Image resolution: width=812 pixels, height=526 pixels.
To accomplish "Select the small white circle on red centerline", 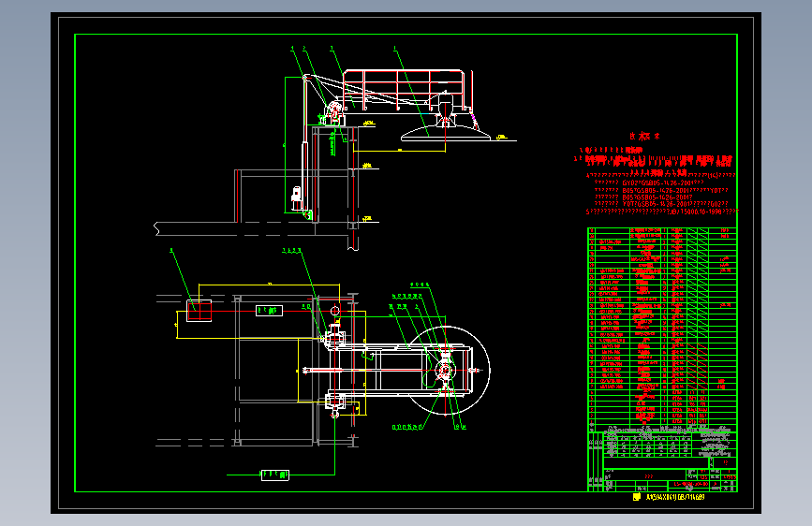I will [x=334, y=311].
